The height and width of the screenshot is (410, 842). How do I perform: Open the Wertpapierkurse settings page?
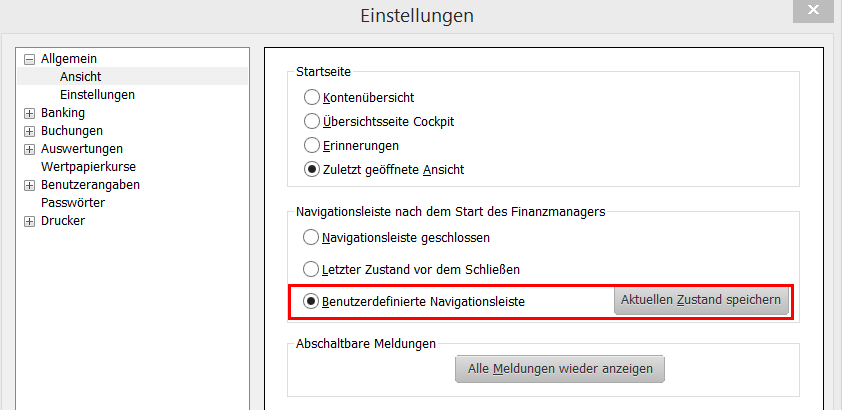(88, 166)
